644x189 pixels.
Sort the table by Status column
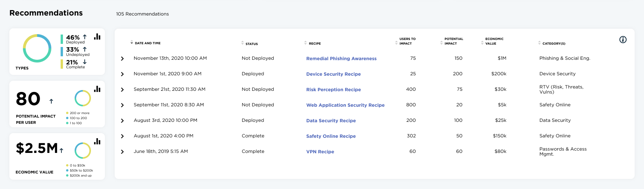[243, 43]
